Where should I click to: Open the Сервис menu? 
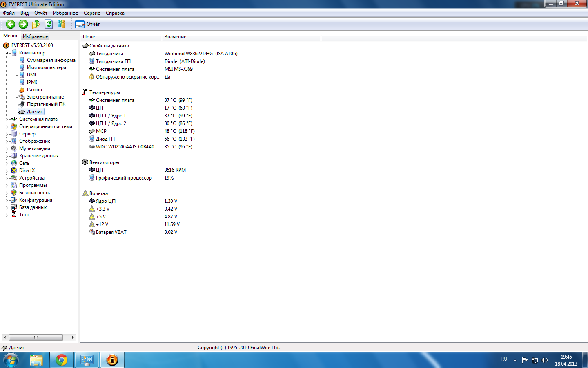click(92, 13)
